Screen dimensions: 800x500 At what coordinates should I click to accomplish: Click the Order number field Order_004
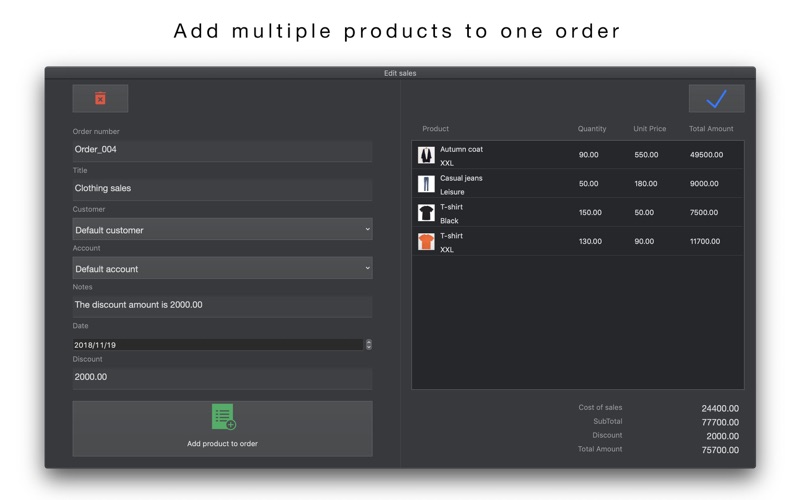[x=222, y=150]
